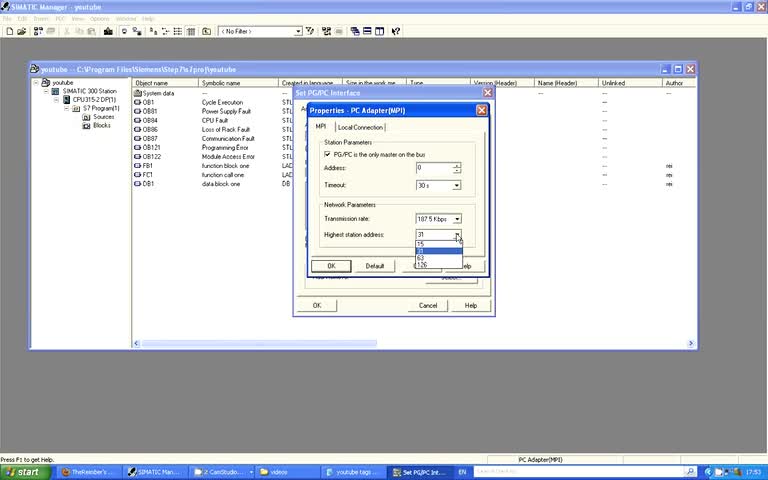Click the DB1 block icon

138,184
